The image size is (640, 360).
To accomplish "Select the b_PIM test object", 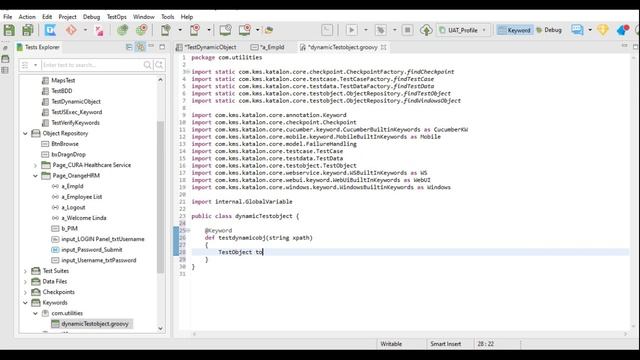I will 69,229.
